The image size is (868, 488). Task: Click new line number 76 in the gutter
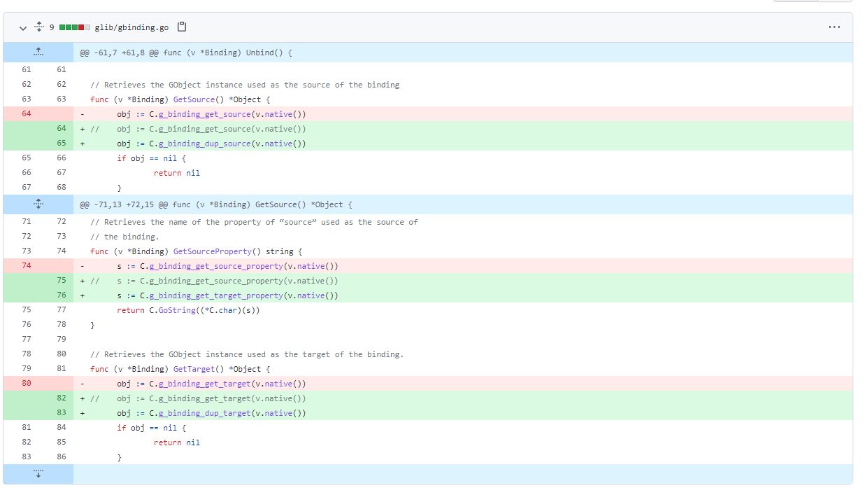61,295
